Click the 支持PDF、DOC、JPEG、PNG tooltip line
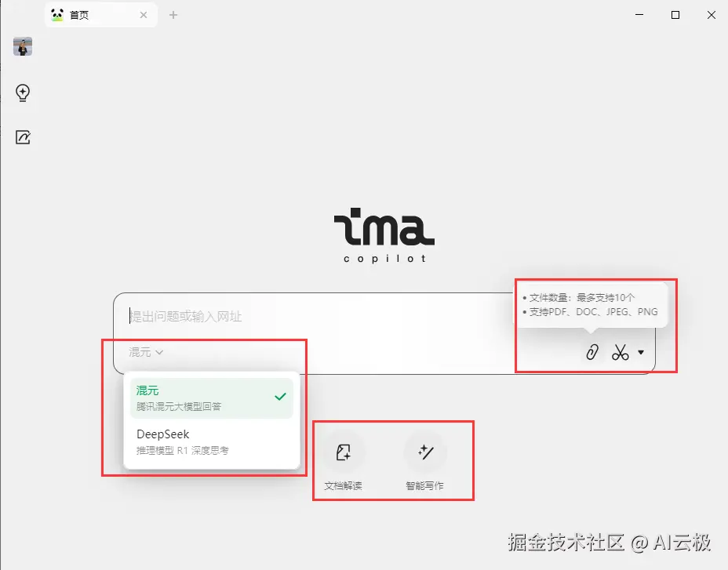This screenshot has height=570, width=728. click(x=593, y=312)
